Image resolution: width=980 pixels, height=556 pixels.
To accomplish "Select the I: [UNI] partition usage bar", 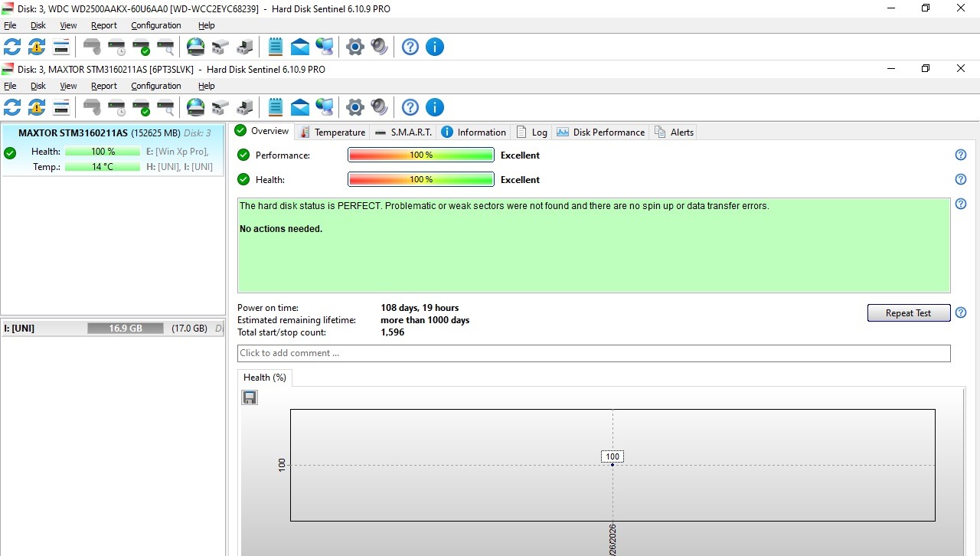I will point(125,329).
